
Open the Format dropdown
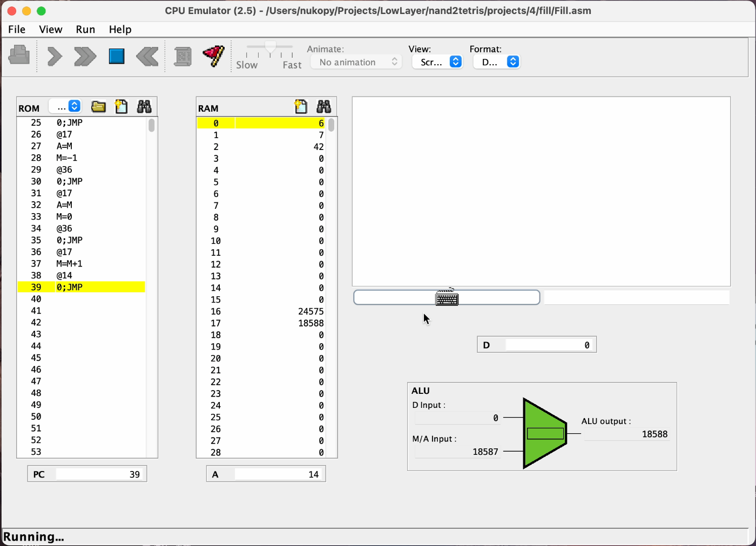[x=497, y=62]
